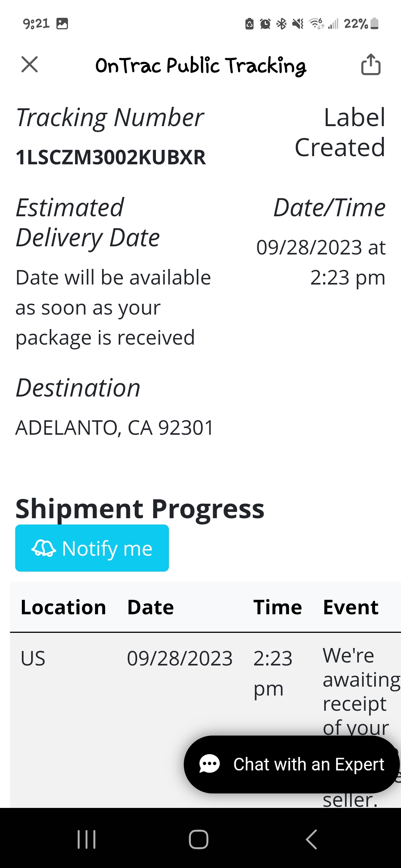Open Chat with an Expert
The image size is (401, 868).
[x=291, y=764]
